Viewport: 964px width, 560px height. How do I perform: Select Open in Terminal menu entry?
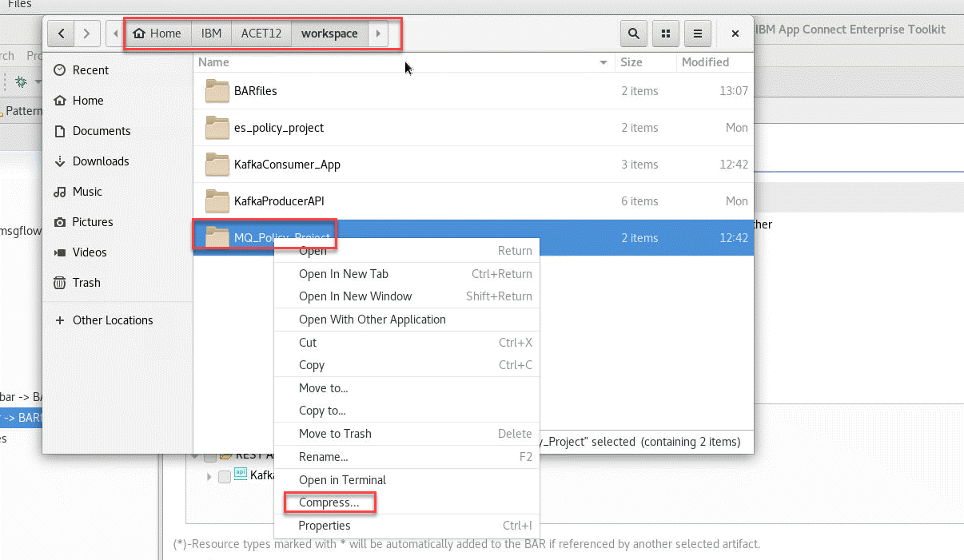[342, 480]
